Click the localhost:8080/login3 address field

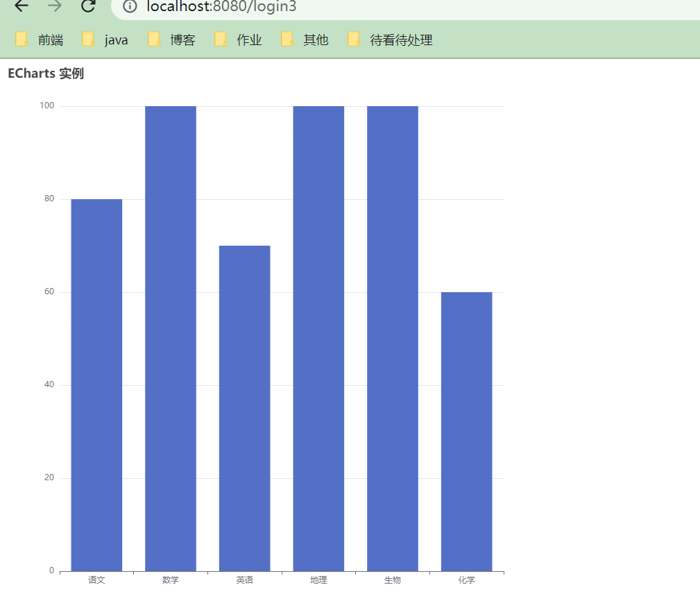405,7
